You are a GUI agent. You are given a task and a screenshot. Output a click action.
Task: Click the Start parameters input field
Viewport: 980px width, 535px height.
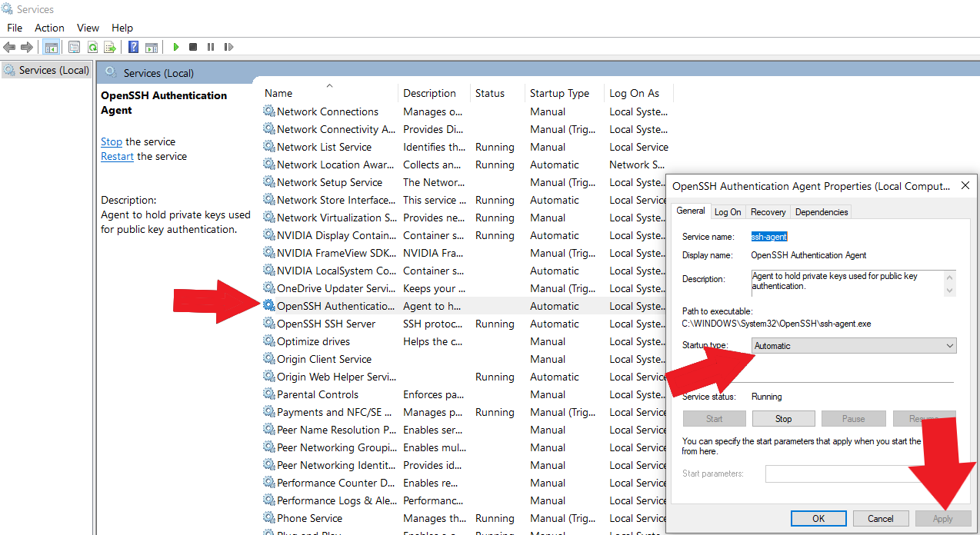pyautogui.click(x=843, y=474)
